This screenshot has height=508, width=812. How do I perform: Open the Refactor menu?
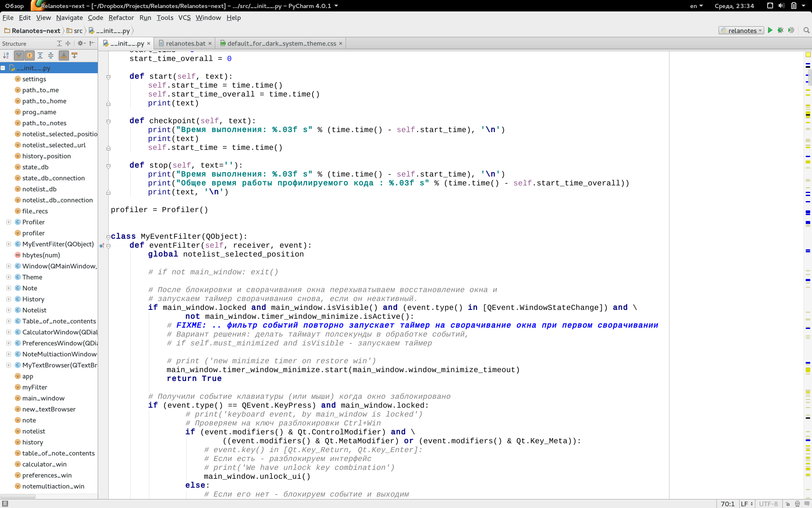point(121,18)
